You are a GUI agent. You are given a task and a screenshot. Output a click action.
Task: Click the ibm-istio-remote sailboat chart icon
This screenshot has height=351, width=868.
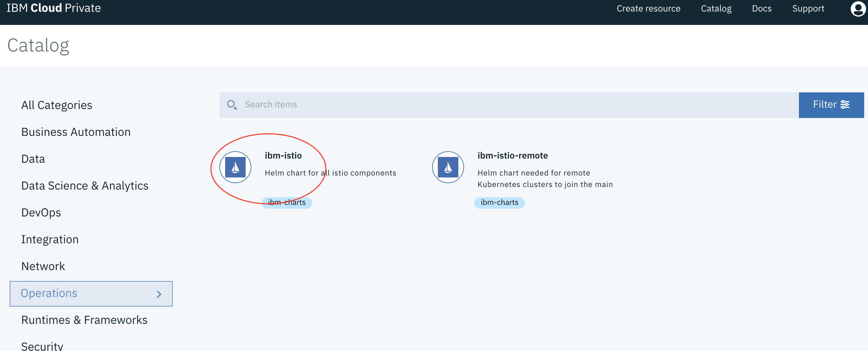tap(448, 167)
